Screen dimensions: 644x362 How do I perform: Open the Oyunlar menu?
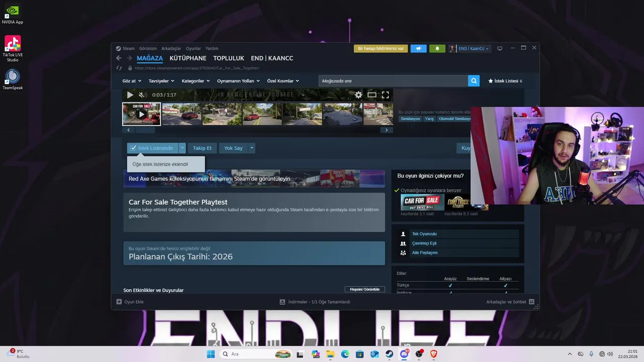click(193, 49)
